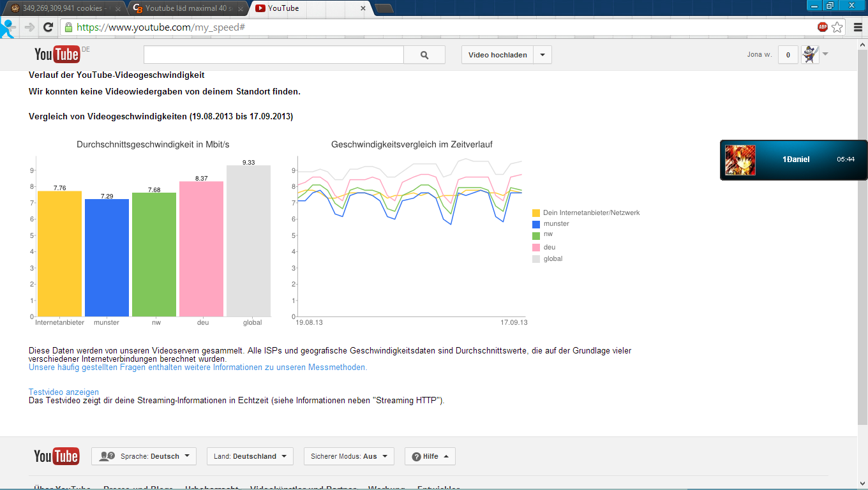Expand the Hilfe menu in the footer

pyautogui.click(x=430, y=456)
